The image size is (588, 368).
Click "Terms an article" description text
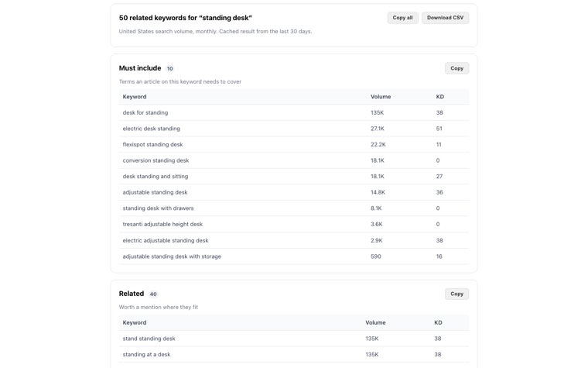point(180,82)
